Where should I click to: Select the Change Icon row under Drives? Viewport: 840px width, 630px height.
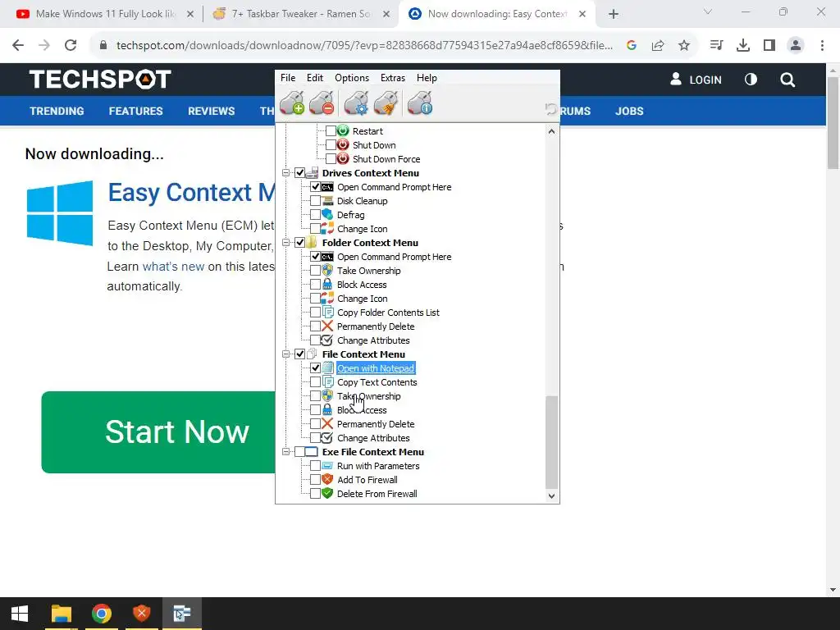[x=362, y=229]
